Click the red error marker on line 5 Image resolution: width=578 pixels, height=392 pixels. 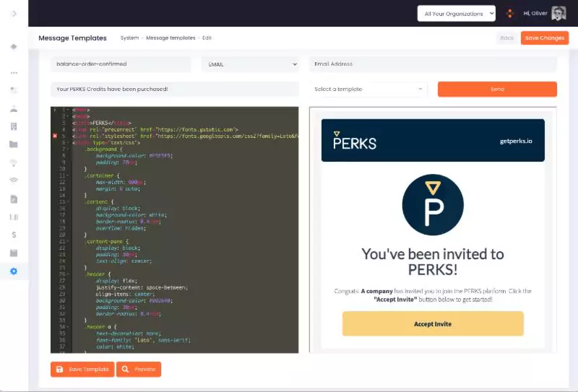click(x=55, y=136)
